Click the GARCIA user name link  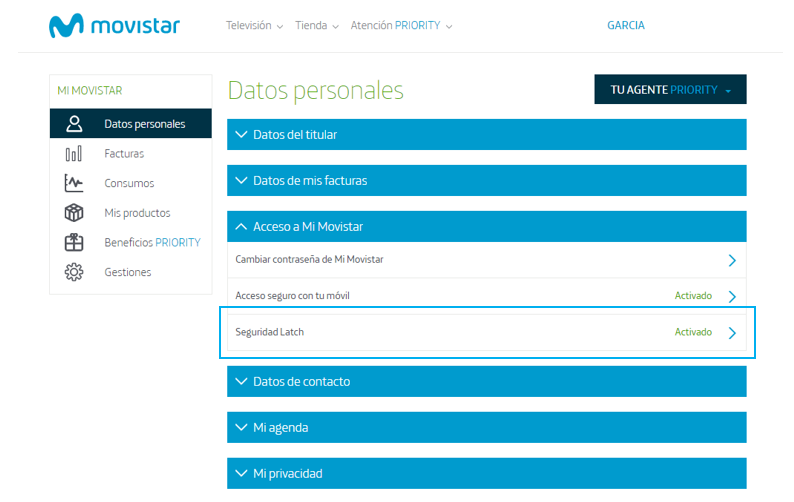coord(626,26)
